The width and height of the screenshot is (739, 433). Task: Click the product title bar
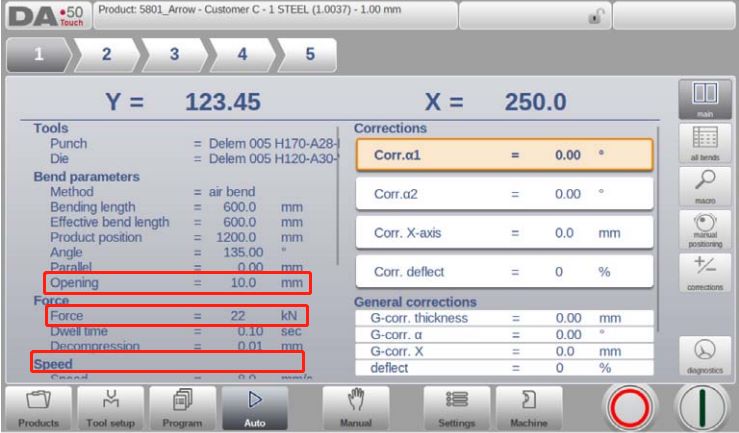[x=275, y=16]
